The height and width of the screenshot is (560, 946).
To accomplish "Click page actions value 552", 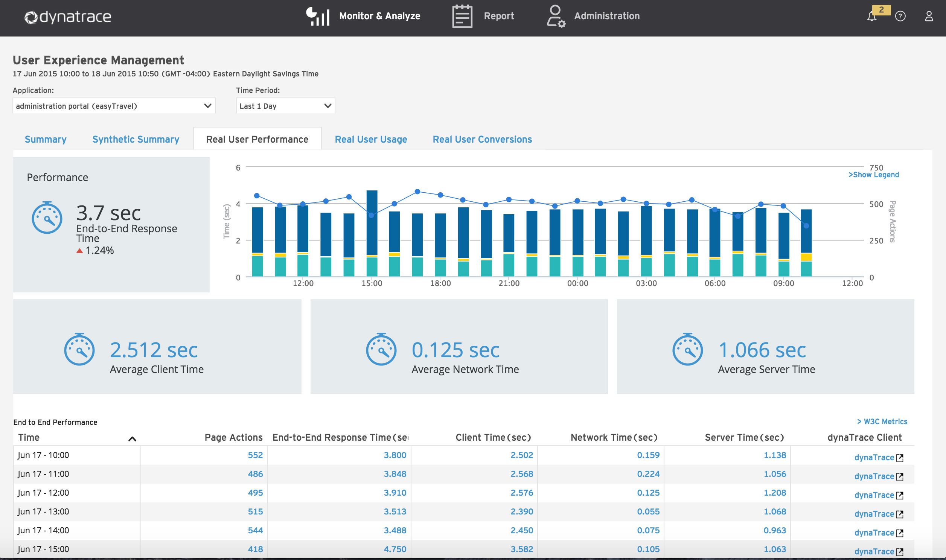I will [255, 455].
